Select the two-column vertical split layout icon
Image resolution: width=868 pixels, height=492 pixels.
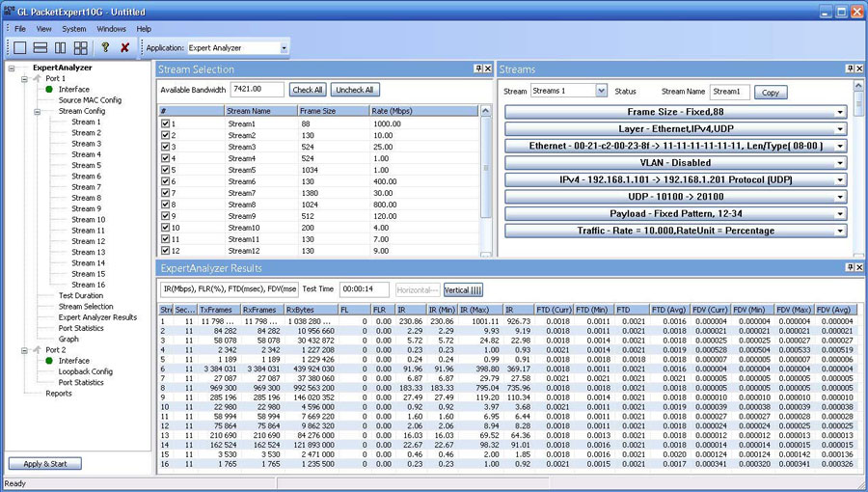click(61, 48)
